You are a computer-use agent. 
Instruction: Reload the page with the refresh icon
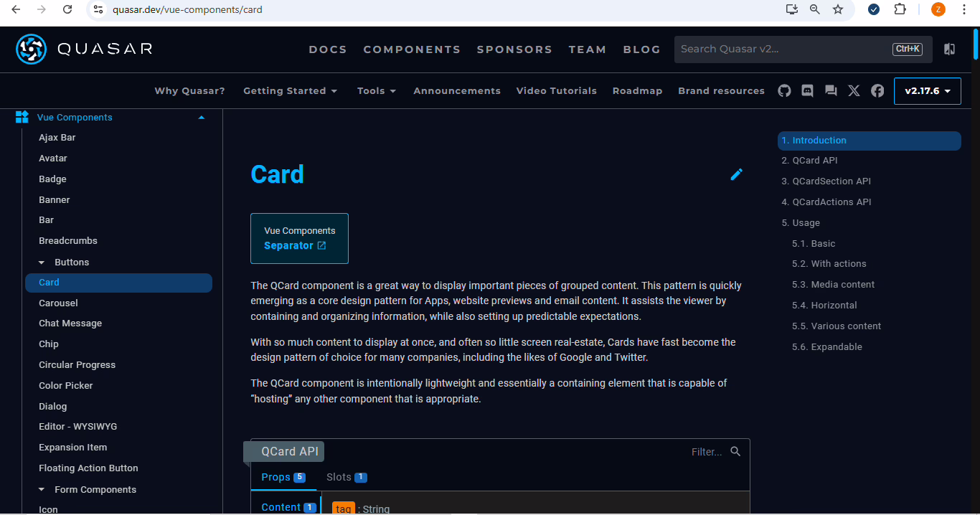[67, 9]
